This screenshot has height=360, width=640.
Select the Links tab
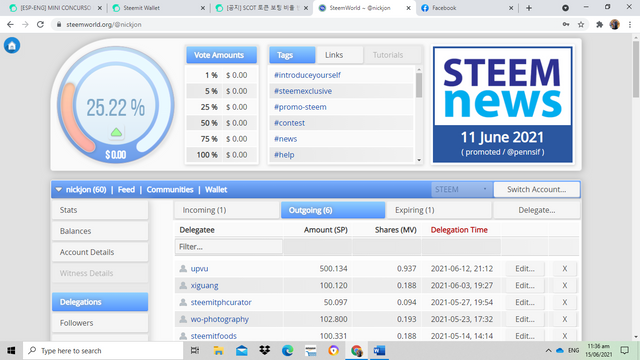point(339,55)
